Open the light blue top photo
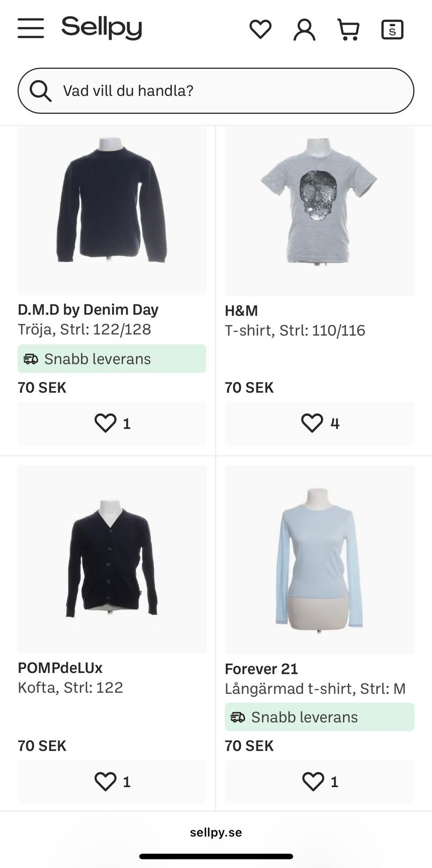 319,560
